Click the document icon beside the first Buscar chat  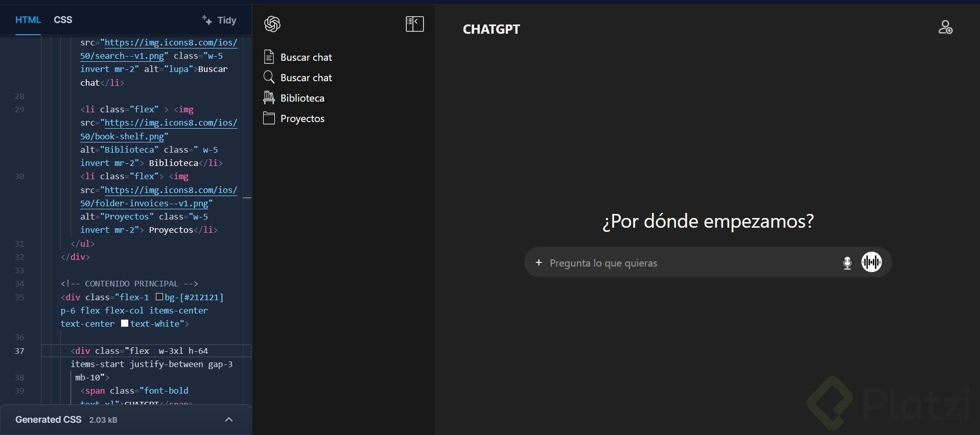tap(269, 57)
